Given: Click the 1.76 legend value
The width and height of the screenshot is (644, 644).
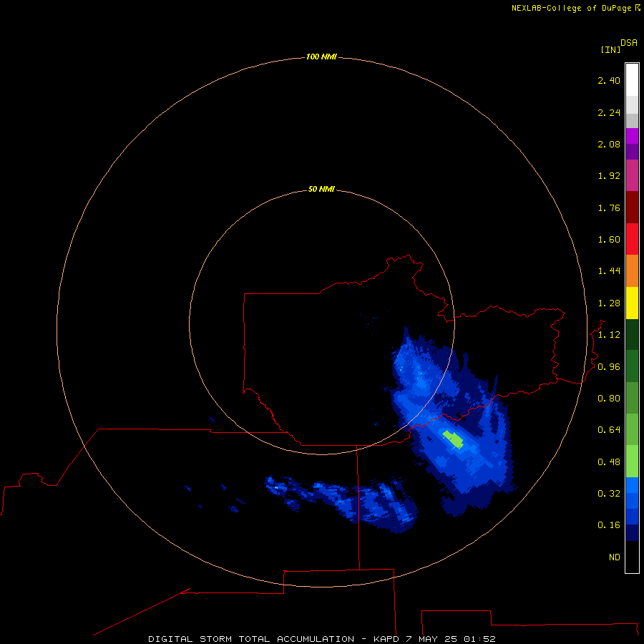Looking at the screenshot, I should 609,208.
